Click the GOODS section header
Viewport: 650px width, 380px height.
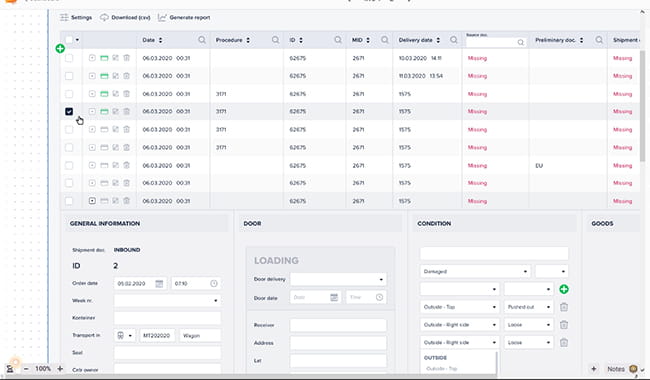tap(602, 223)
